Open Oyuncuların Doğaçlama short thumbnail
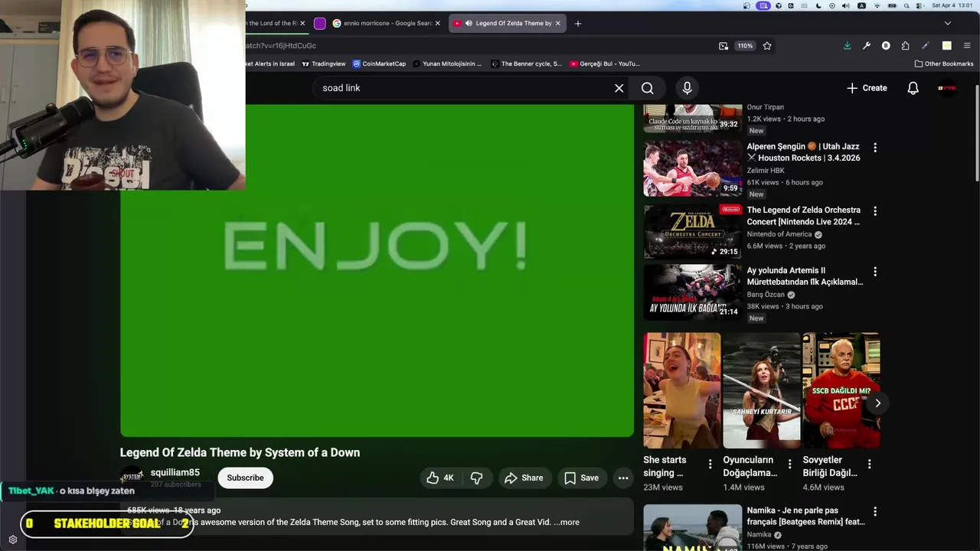The width and height of the screenshot is (980, 551). coord(762,390)
